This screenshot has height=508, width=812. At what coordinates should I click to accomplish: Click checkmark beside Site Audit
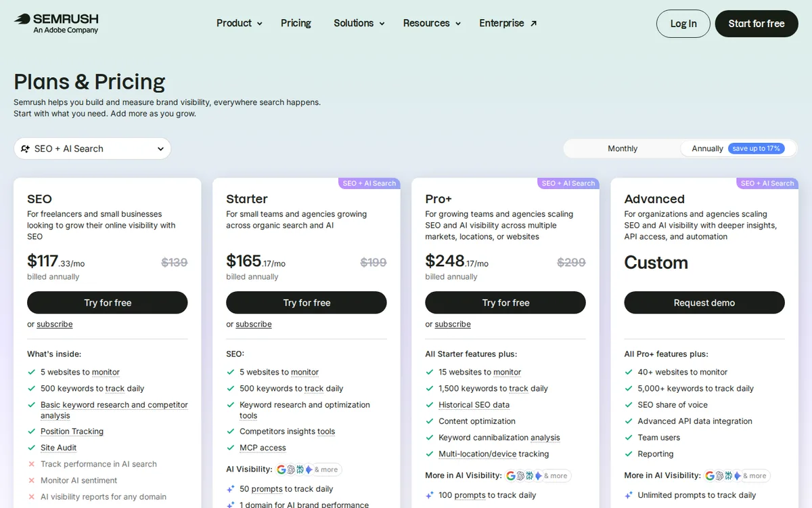click(x=31, y=448)
